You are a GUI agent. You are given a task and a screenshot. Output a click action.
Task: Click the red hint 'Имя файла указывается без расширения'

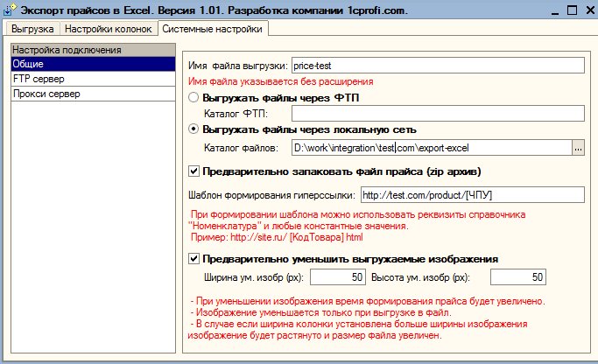[281, 81]
